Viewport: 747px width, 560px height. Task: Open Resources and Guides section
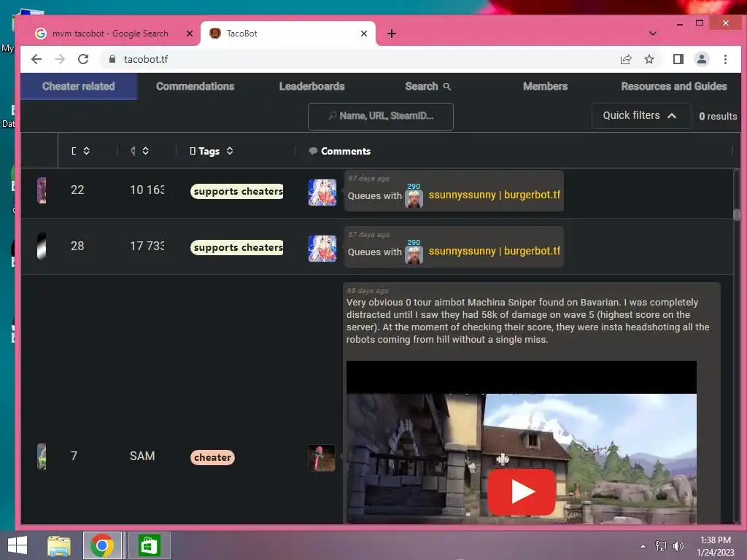pyautogui.click(x=673, y=86)
